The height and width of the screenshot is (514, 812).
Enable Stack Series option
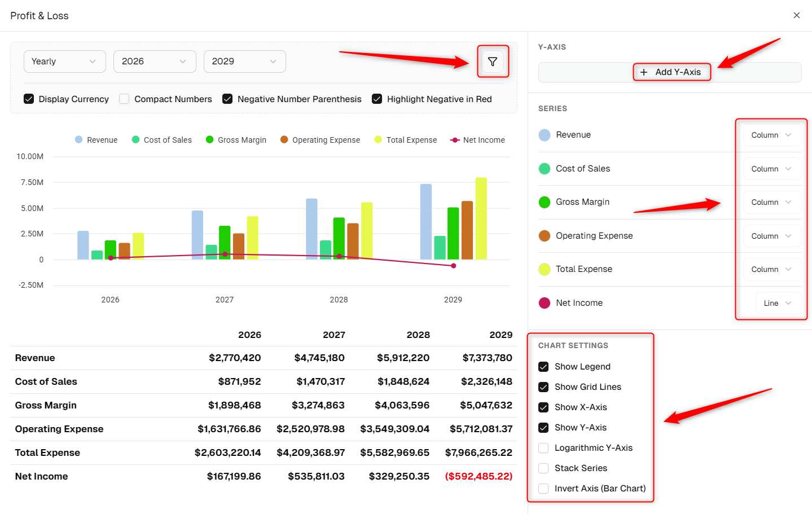coord(543,468)
